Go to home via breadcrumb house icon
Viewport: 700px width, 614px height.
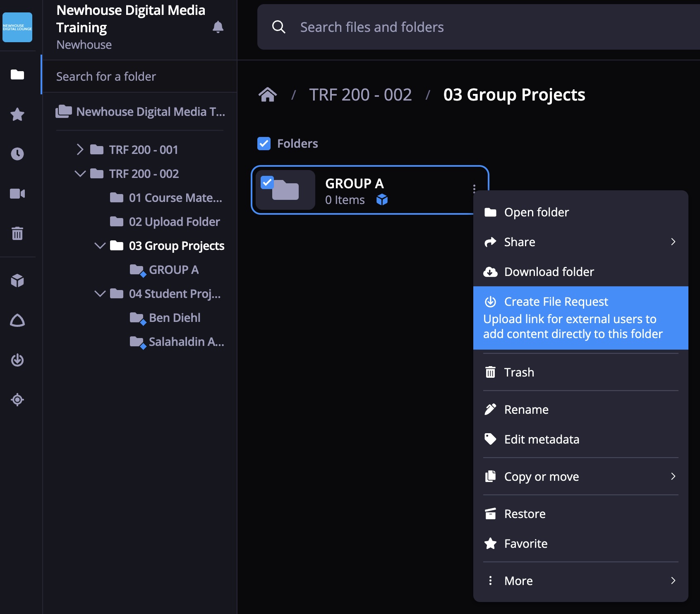click(268, 95)
